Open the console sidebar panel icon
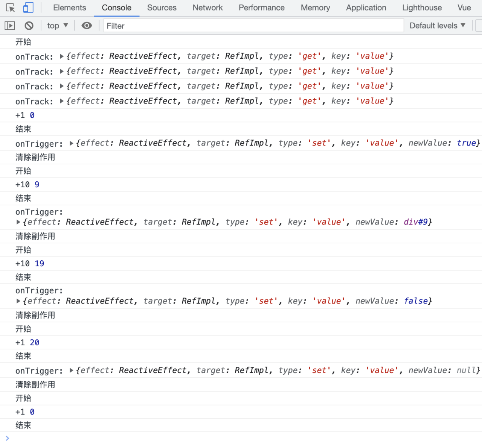This screenshot has width=482, height=448. pyautogui.click(x=9, y=25)
